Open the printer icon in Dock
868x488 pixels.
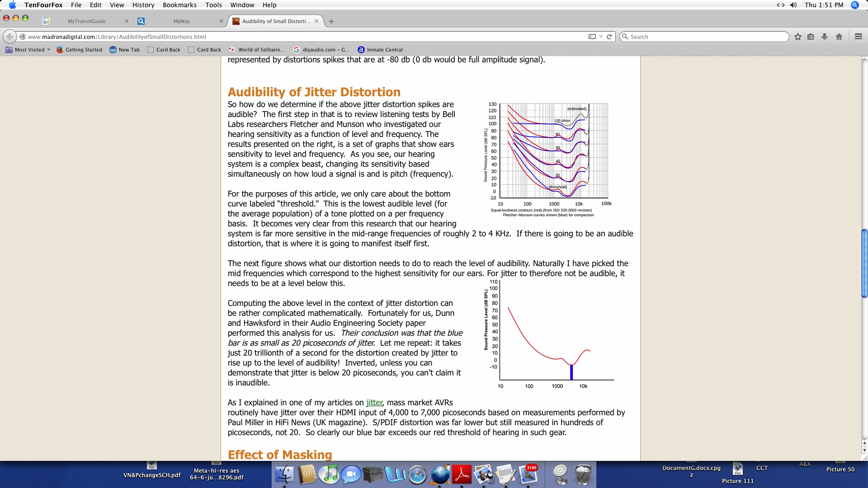[x=373, y=475]
